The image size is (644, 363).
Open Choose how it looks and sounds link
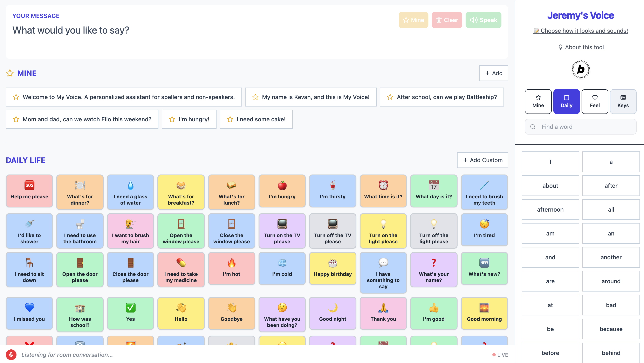click(581, 30)
